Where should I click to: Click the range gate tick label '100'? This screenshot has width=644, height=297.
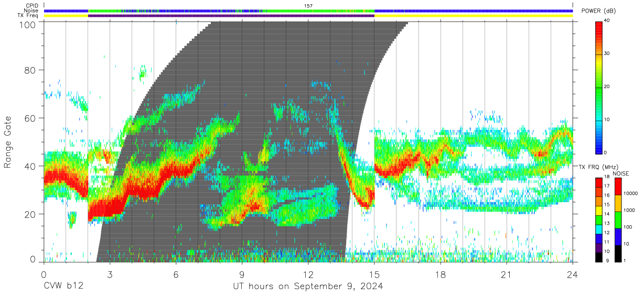click(28, 24)
